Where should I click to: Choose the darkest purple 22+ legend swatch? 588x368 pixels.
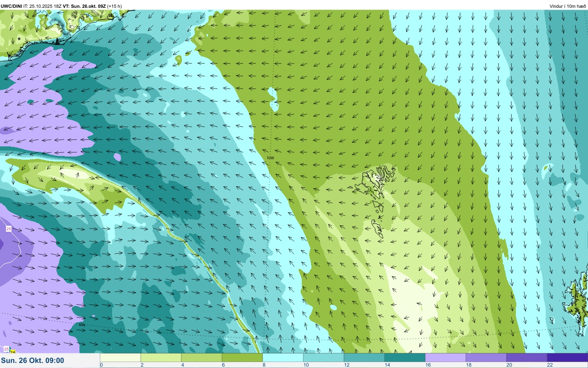567,357
